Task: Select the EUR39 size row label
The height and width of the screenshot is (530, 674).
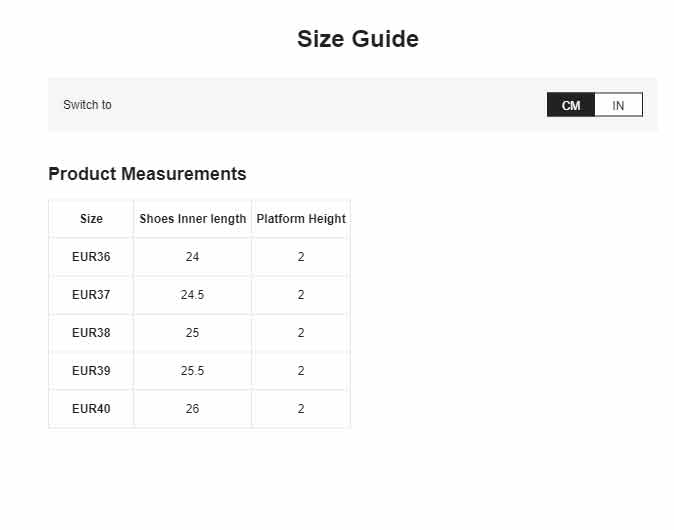Action: pos(91,371)
